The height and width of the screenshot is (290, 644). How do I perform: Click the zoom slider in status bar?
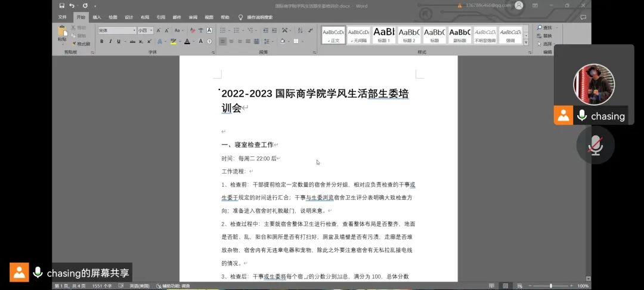(550, 286)
